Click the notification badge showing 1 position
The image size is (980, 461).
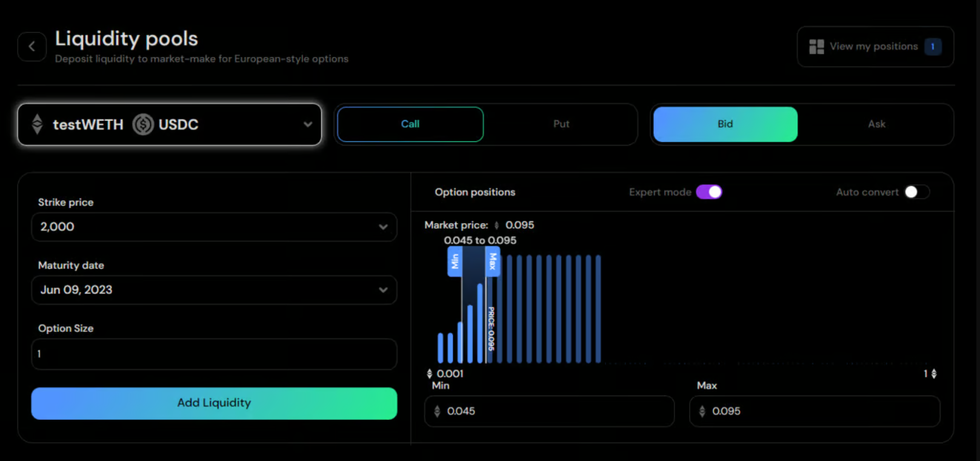pos(933,47)
